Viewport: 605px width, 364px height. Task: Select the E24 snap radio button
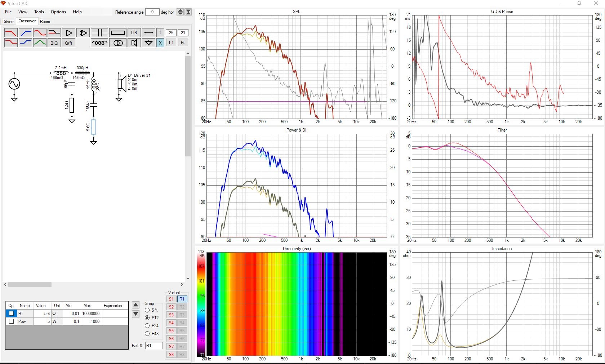point(147,326)
